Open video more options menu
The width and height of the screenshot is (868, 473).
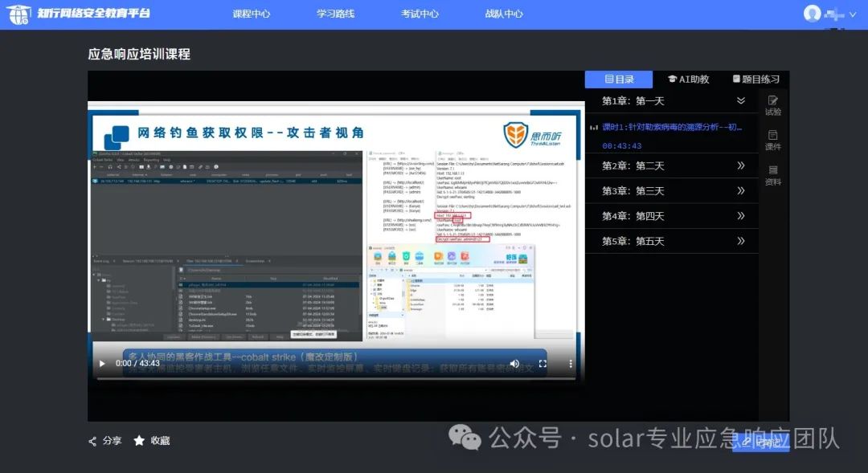(x=571, y=364)
